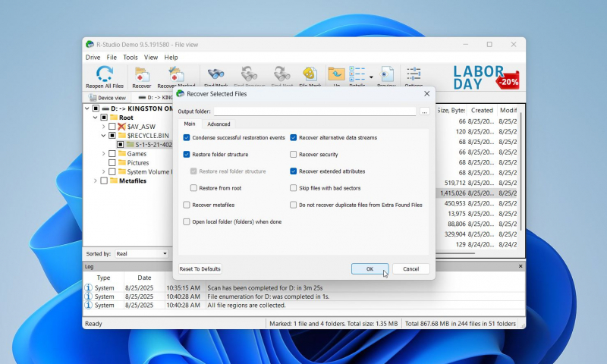Open the Help menu
This screenshot has width=607, height=364.
[x=171, y=57]
